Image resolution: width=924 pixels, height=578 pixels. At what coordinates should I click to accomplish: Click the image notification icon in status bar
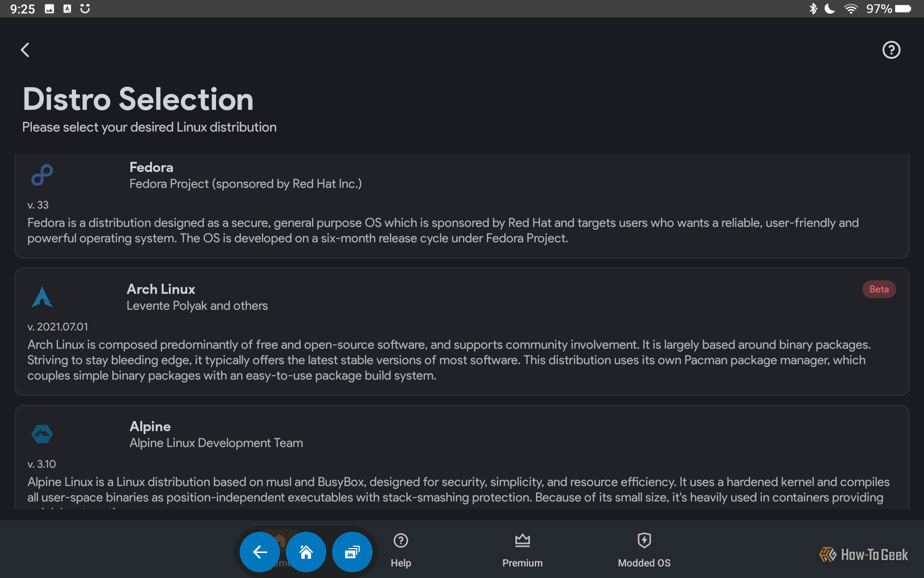[x=50, y=9]
